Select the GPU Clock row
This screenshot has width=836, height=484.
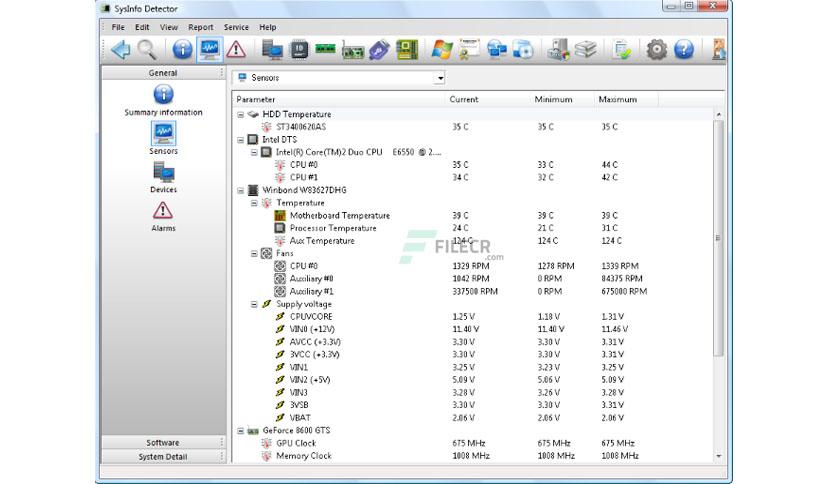click(473, 443)
